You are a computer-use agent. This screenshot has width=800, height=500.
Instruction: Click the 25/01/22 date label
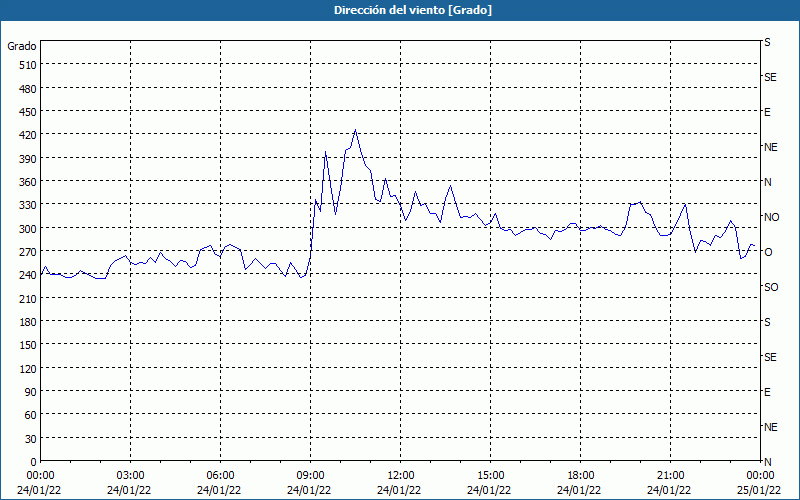tap(759, 490)
